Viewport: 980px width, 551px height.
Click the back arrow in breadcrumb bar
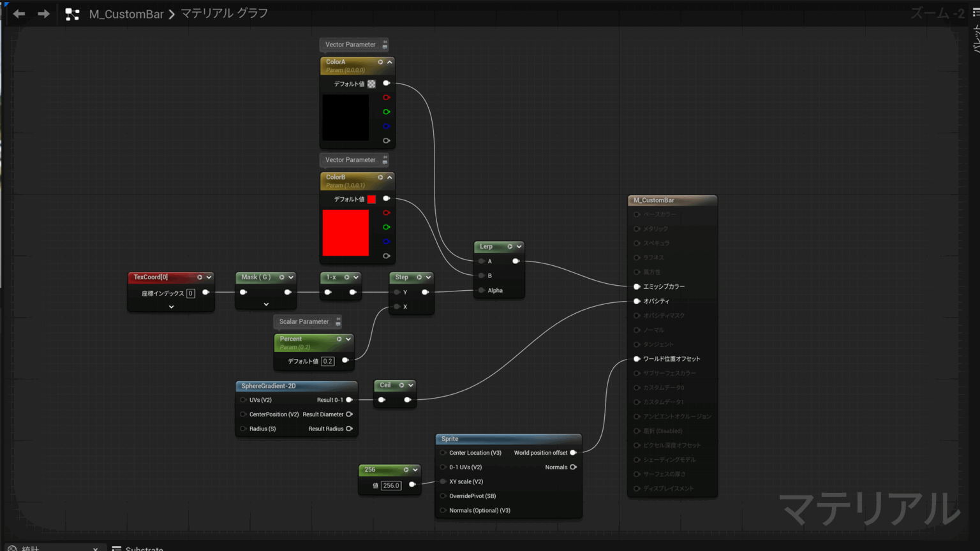(x=19, y=13)
